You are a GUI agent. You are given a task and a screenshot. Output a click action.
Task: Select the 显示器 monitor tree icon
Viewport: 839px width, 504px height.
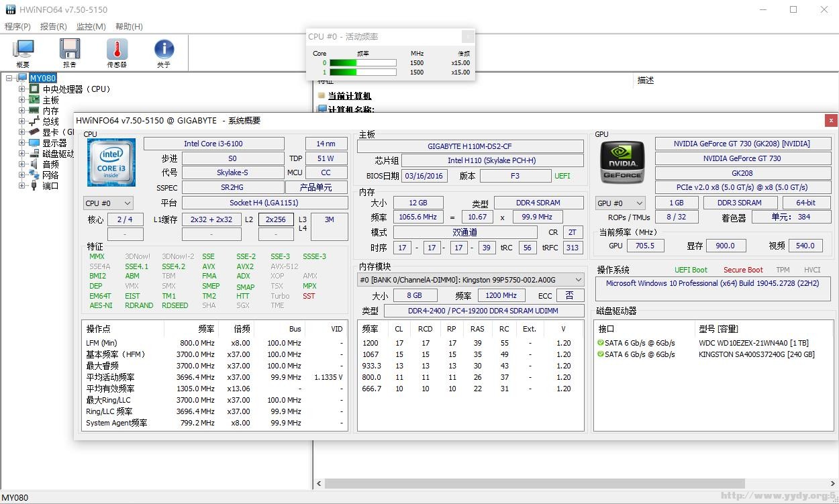pyautogui.click(x=34, y=142)
